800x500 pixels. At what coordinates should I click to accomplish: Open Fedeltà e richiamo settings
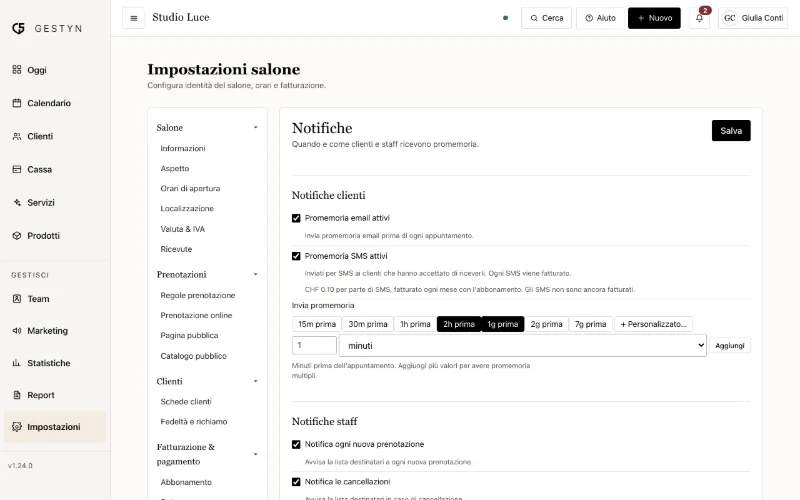[194, 421]
